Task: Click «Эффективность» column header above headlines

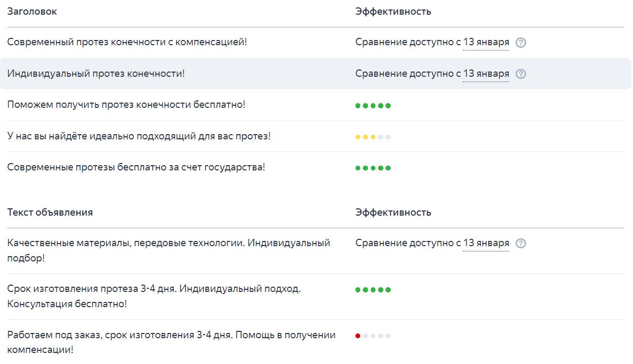Action: [x=393, y=12]
